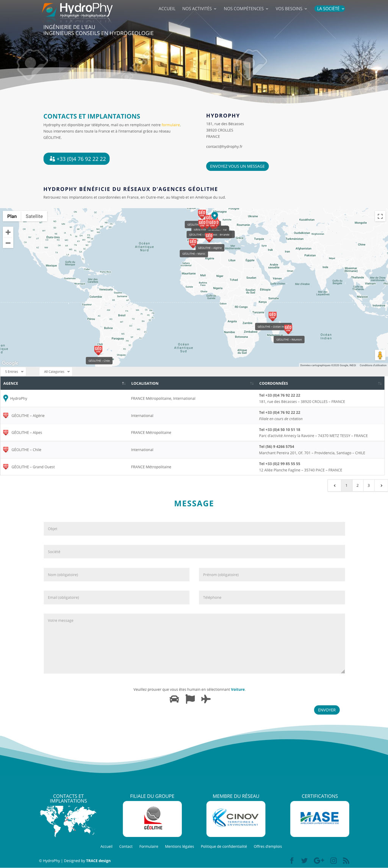The width and height of the screenshot is (388, 868).
Task: Toggle fullscreen map view
Action: [380, 216]
